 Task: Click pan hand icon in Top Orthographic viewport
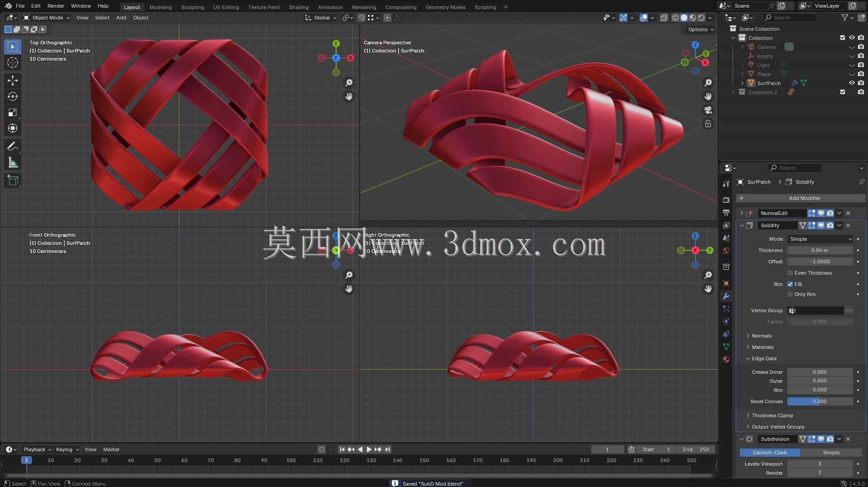pos(349,96)
